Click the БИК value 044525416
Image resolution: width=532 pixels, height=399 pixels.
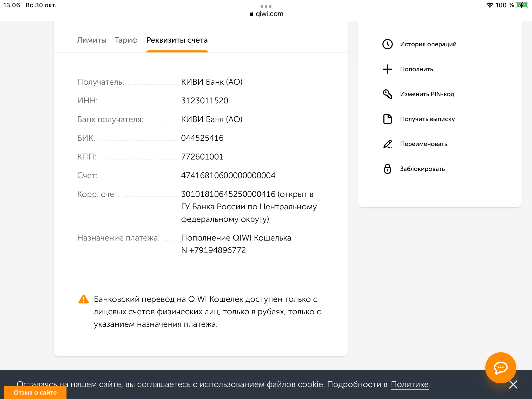click(x=202, y=138)
